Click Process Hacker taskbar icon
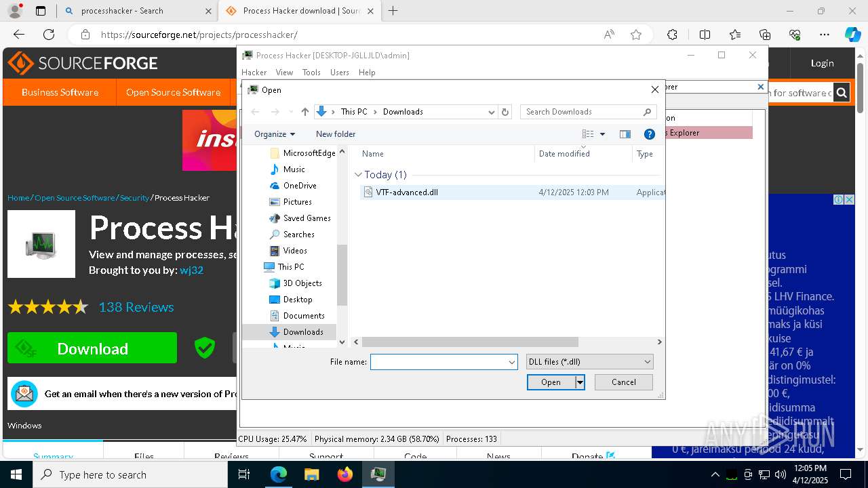This screenshot has width=868, height=488. [x=378, y=474]
